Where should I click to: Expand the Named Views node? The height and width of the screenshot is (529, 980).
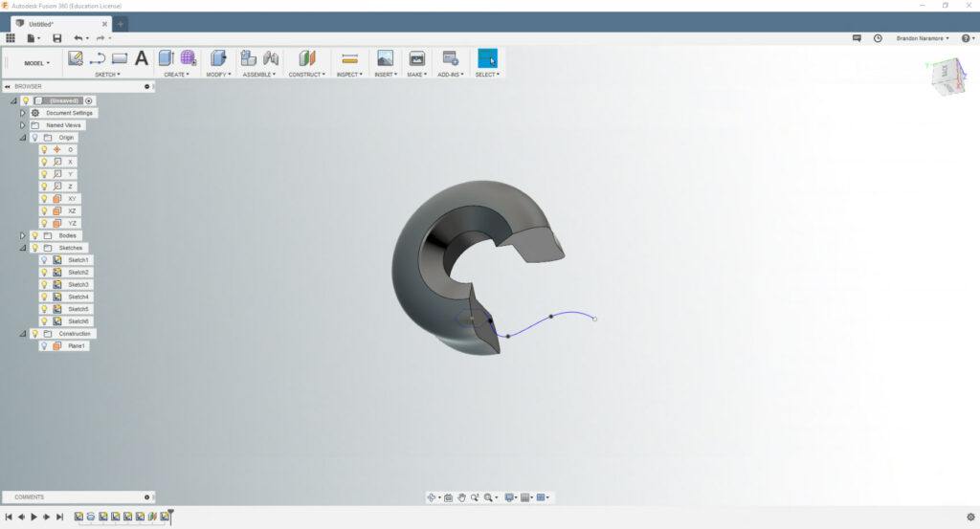tap(23, 125)
